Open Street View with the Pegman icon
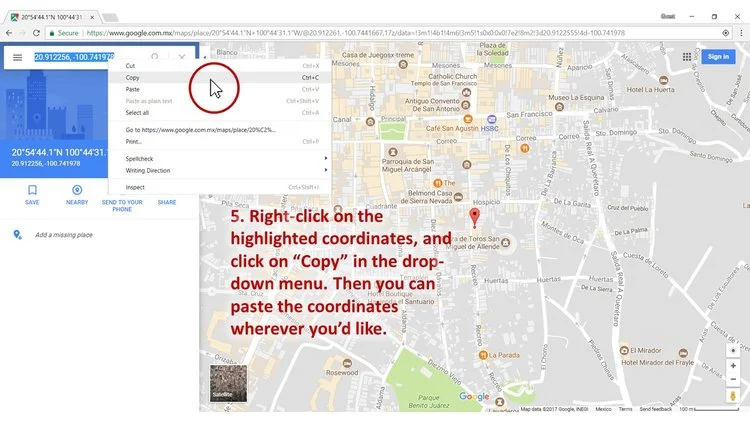750x422 pixels. 733,396
